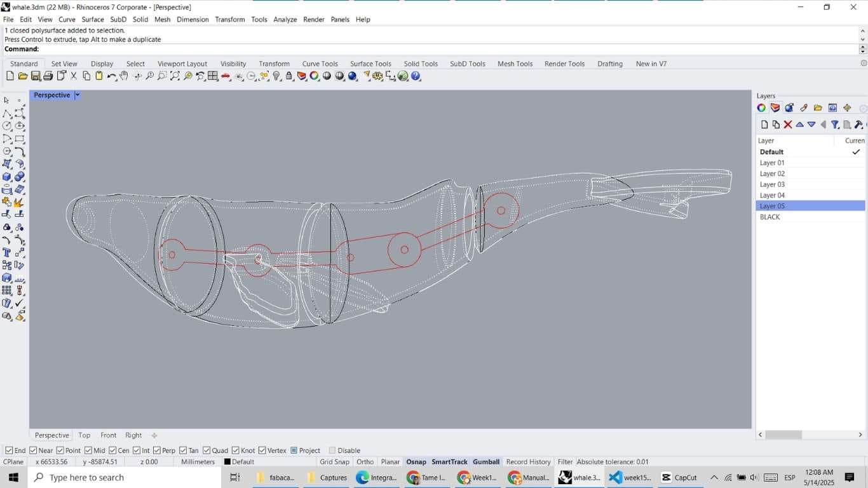Select the Boolean union spheres tool
Screen dimensions: 868x488
click(20, 177)
